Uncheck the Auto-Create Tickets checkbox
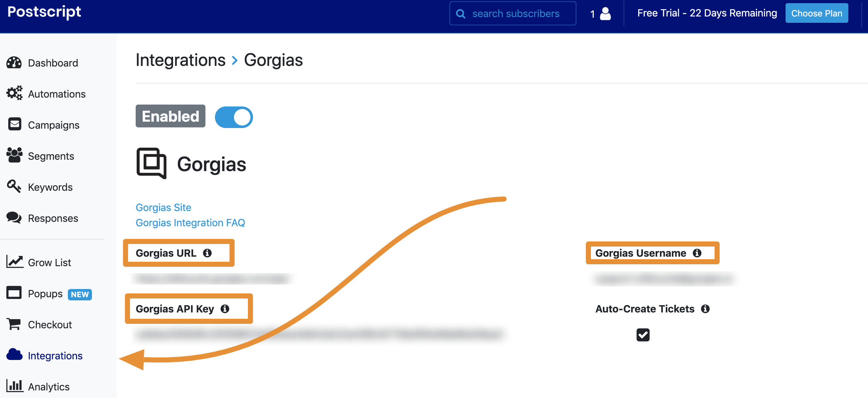The width and height of the screenshot is (868, 398). [643, 334]
